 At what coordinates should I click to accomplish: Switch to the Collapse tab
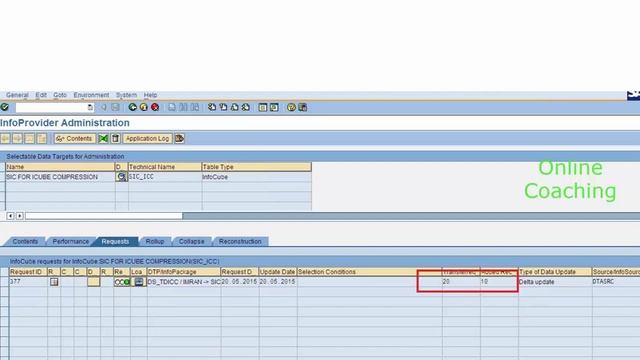[191, 242]
